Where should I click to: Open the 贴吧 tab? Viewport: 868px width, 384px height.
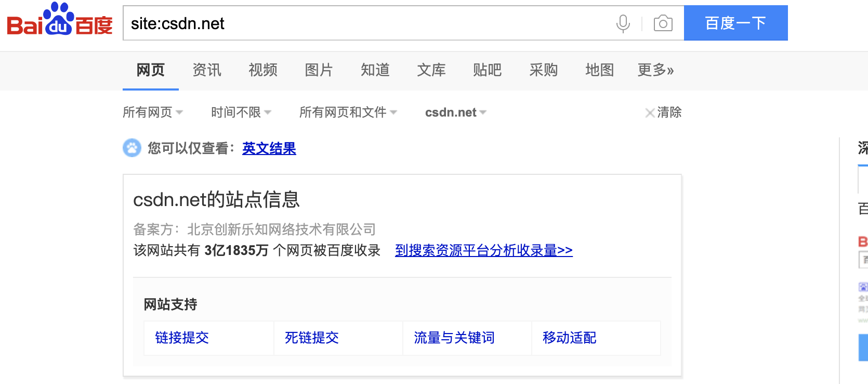(x=488, y=70)
